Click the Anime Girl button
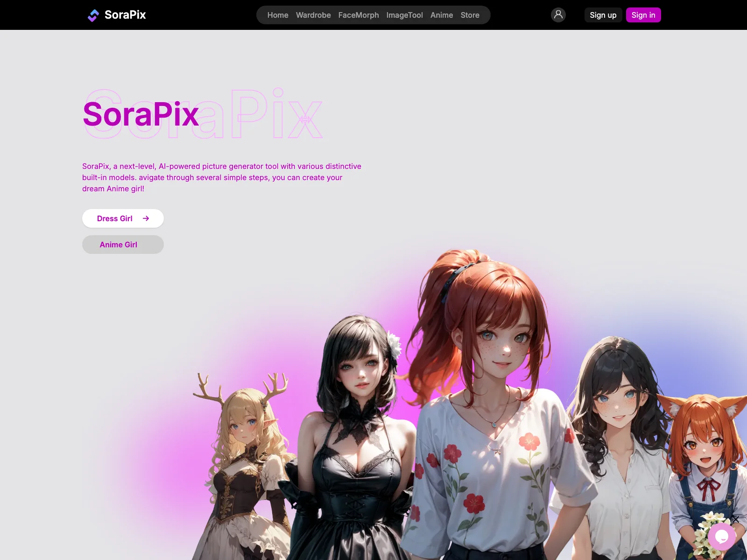 click(x=123, y=245)
